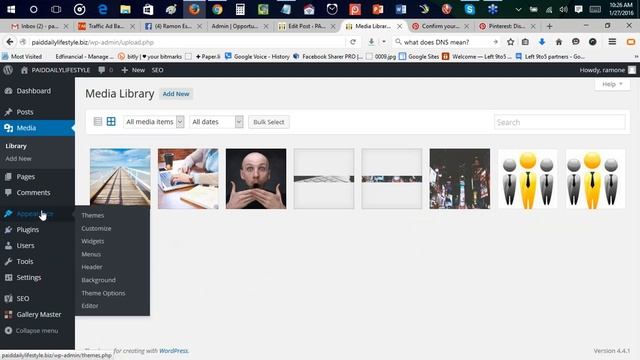Click the Add New button beside Media Library
The height and width of the screenshot is (360, 640).
point(176,94)
